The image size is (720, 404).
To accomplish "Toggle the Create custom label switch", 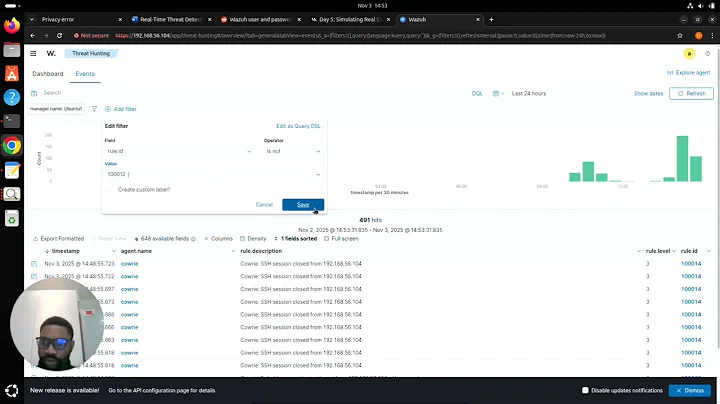I will pos(110,190).
